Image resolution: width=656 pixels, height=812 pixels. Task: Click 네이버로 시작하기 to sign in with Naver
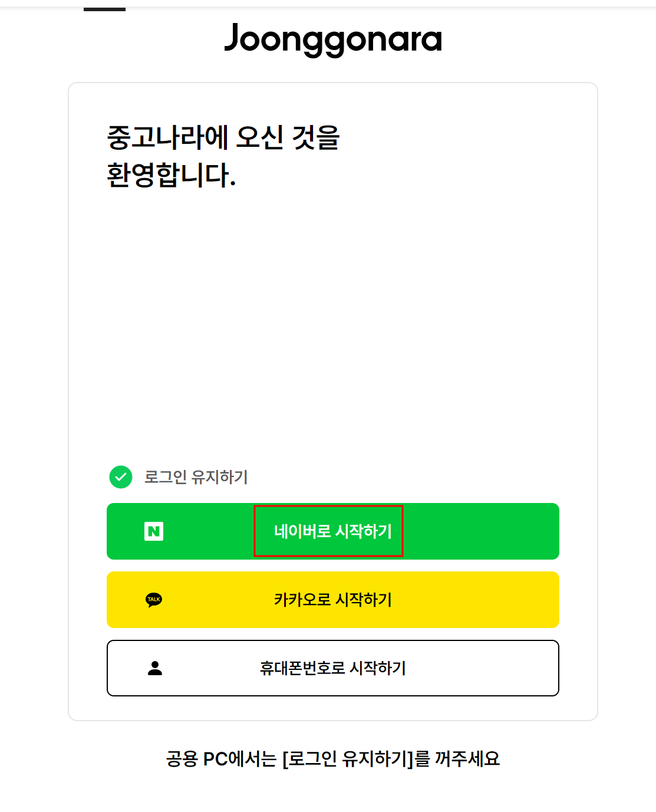tap(332, 531)
